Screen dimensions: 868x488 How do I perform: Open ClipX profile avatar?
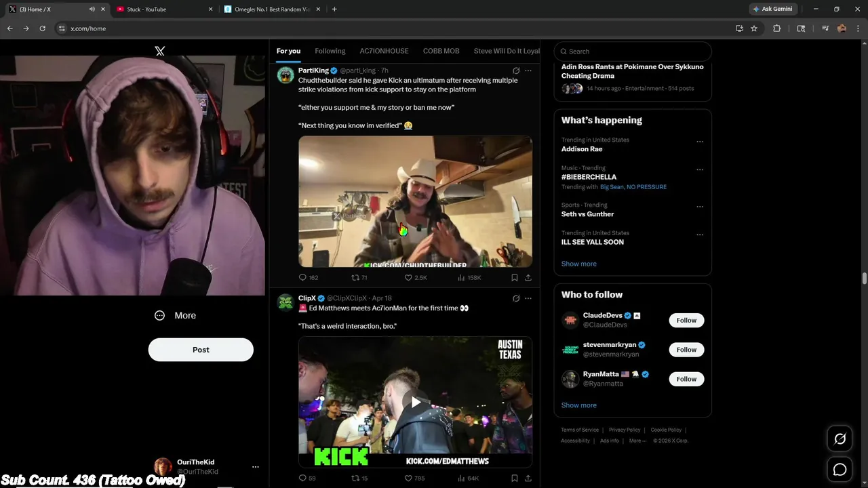coord(285,302)
